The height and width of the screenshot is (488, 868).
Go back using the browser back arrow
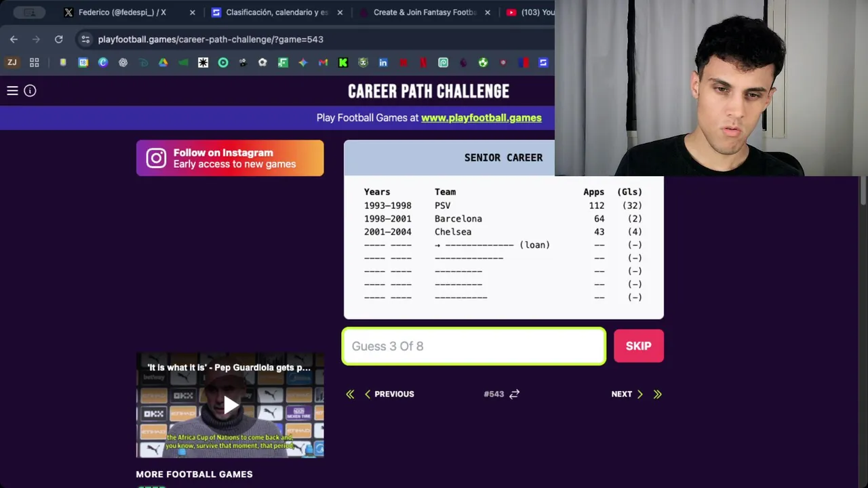[14, 39]
